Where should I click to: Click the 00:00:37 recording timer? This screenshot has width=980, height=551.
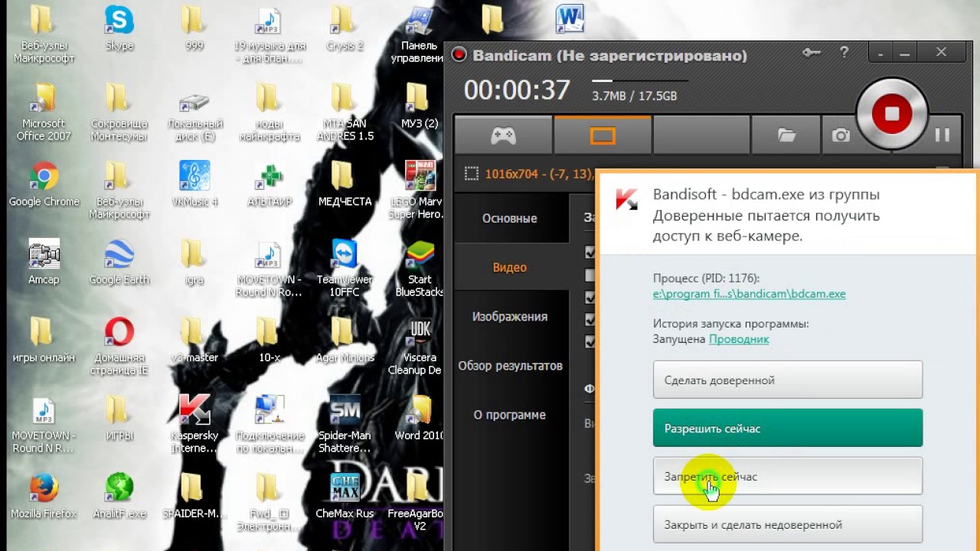tap(517, 90)
